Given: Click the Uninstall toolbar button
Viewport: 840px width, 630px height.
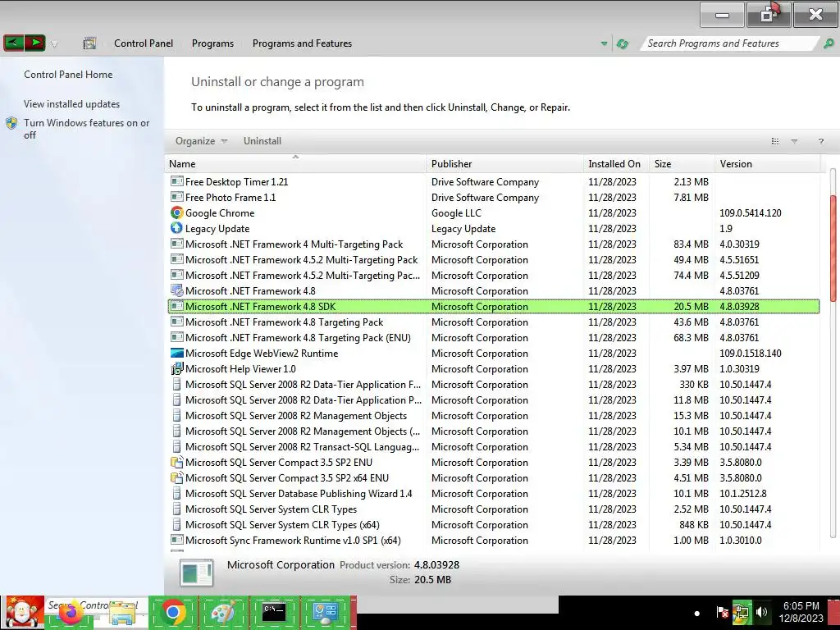Looking at the screenshot, I should tap(262, 141).
